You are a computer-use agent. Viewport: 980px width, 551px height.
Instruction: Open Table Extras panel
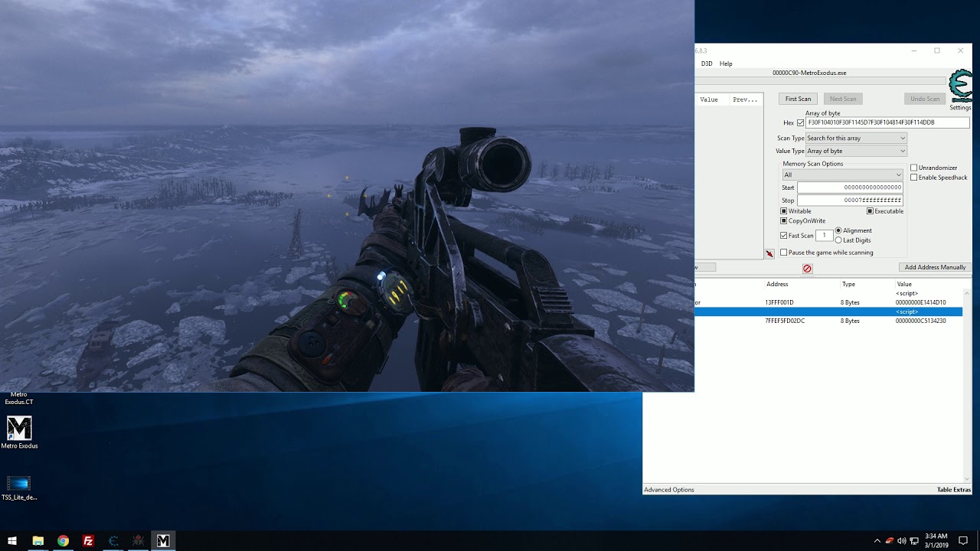953,490
